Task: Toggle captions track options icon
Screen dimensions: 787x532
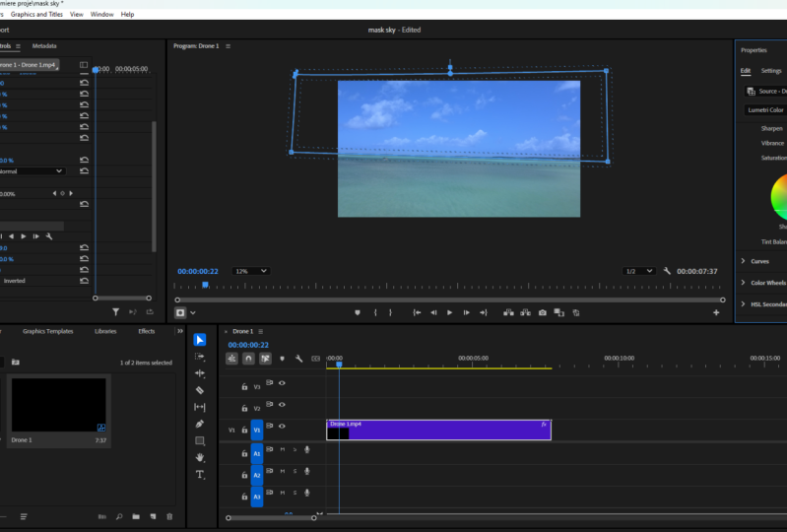Action: 315,359
